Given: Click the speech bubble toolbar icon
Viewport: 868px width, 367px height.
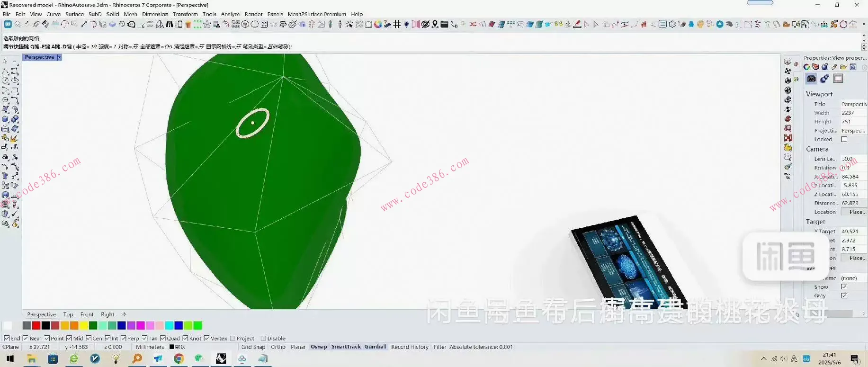Looking at the screenshot, I should pos(132,24).
